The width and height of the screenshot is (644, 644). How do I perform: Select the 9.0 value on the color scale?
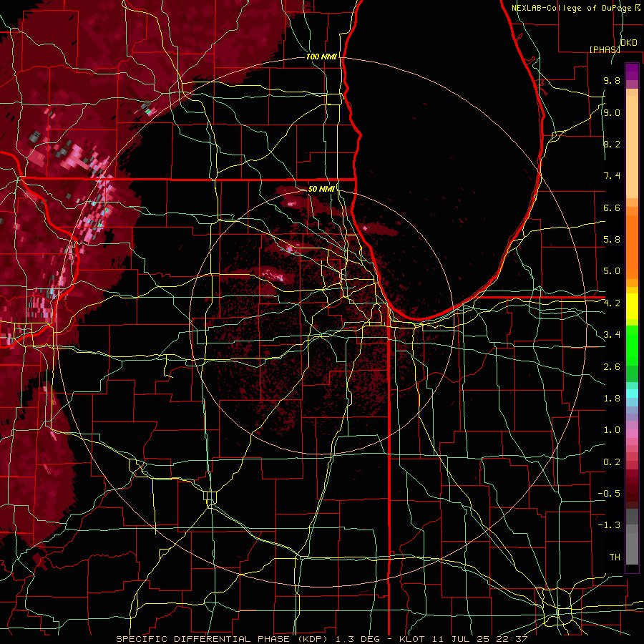612,112
